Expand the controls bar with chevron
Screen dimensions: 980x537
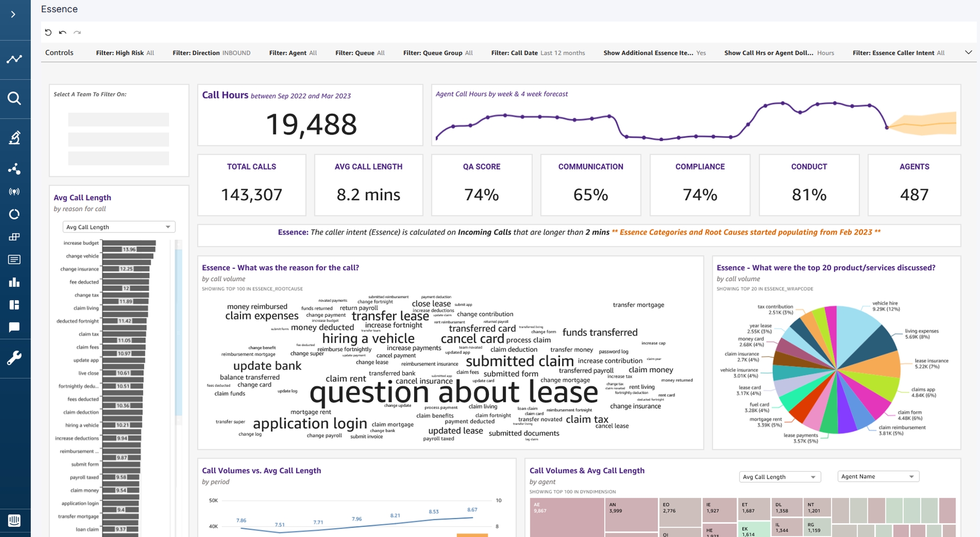(x=968, y=52)
